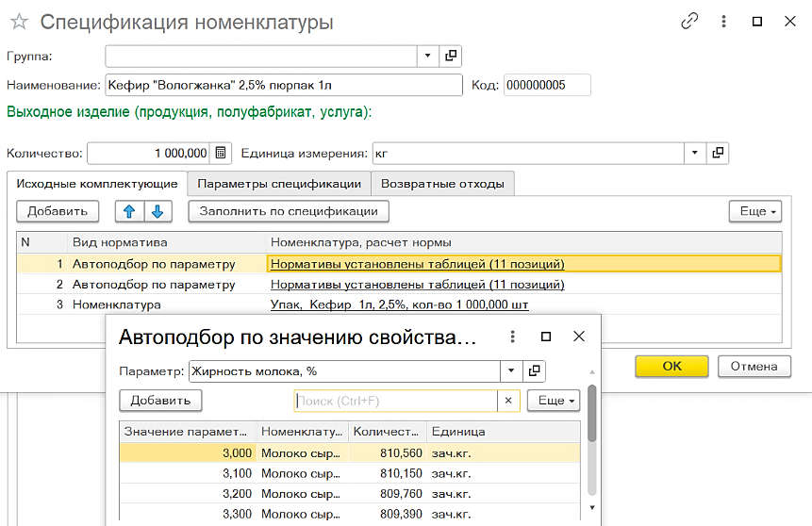This screenshot has width=812, height=526.
Task: Expand the Единица измерения dropdown
Action: coord(695,154)
